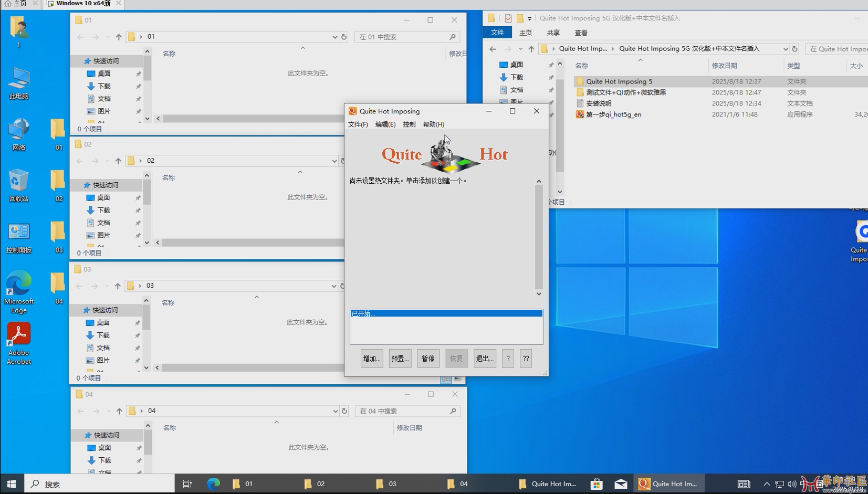Open 文件 tab in Quite Hot Explorer window
The width and height of the screenshot is (868, 494).
coord(497,33)
